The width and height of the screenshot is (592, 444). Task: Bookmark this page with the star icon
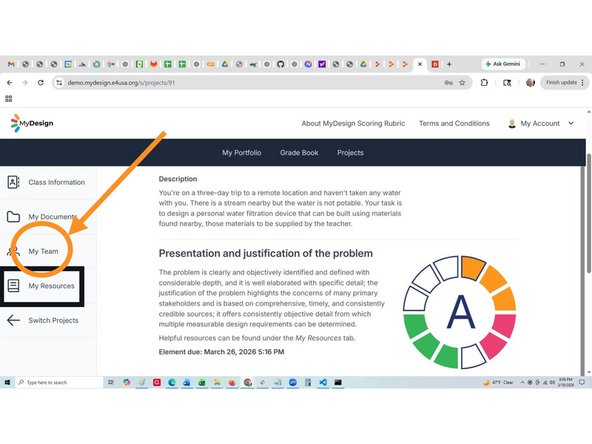point(462,83)
